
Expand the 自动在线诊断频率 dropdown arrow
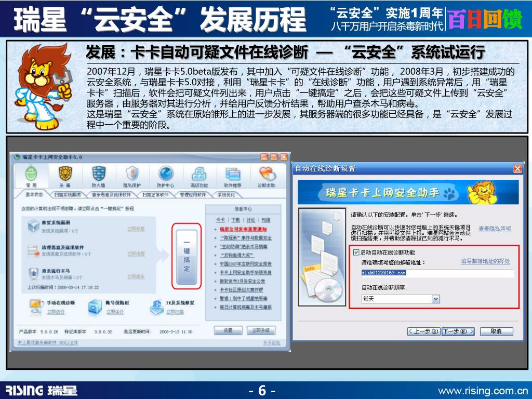(x=436, y=299)
